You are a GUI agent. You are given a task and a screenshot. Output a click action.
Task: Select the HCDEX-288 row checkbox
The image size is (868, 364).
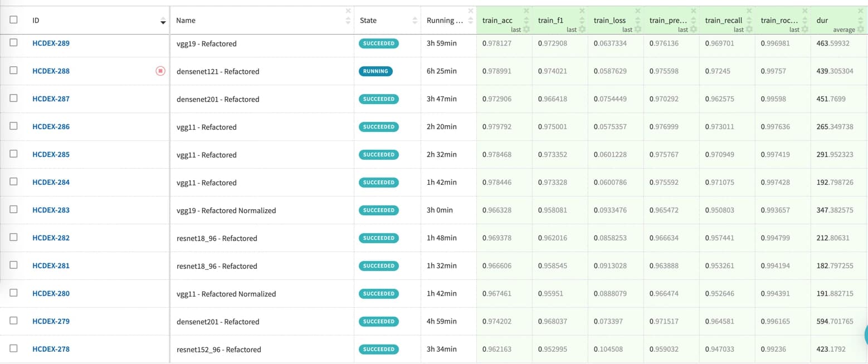click(14, 70)
